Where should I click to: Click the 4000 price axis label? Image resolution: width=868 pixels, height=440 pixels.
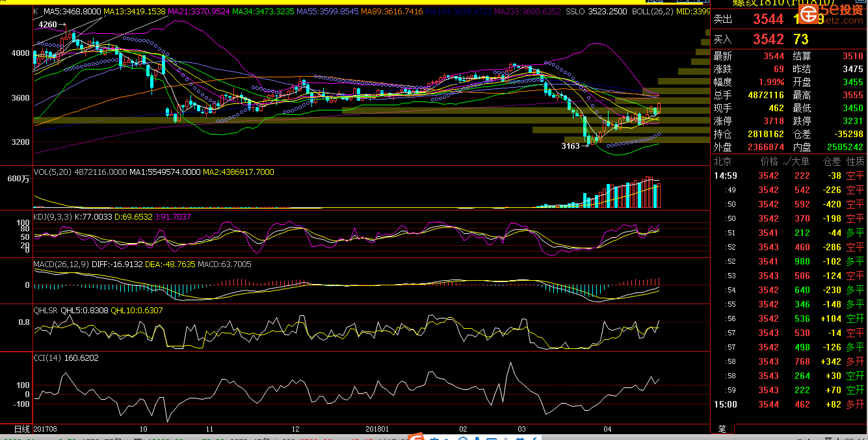(20, 53)
